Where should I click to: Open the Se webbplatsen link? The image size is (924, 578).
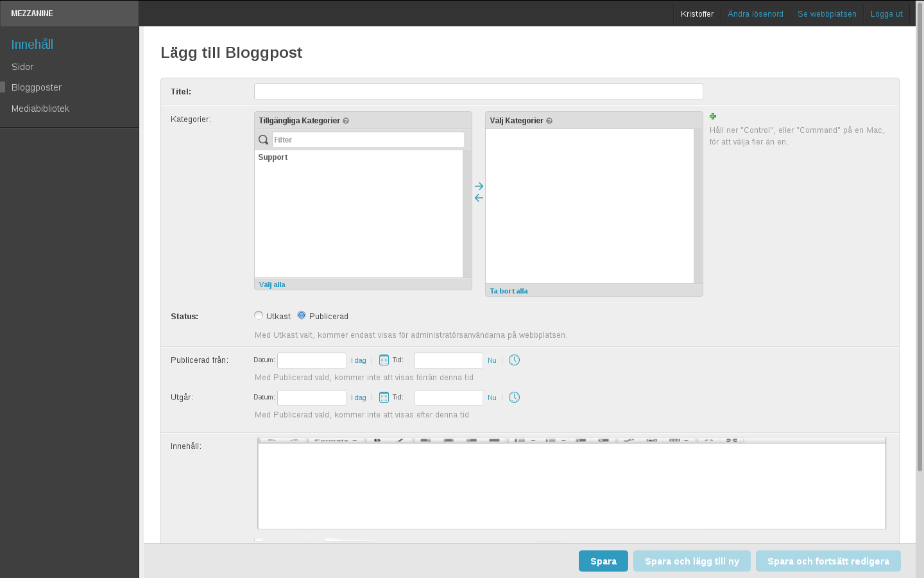(x=827, y=14)
